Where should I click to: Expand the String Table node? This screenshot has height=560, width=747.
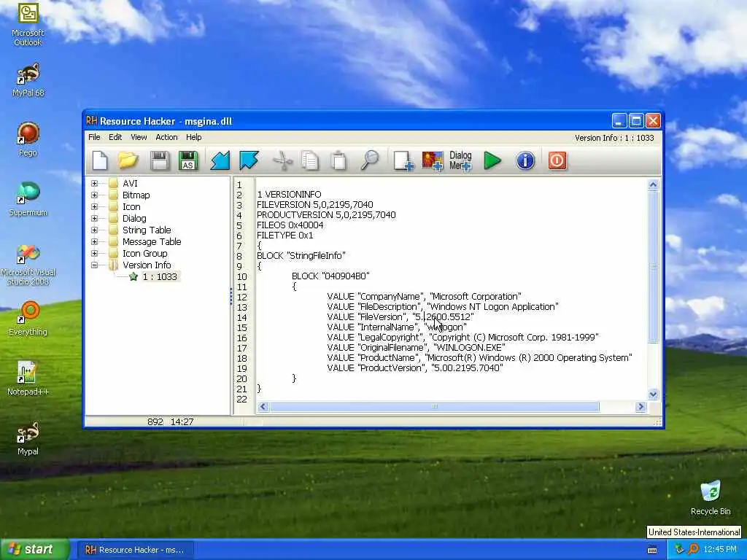coord(94,230)
